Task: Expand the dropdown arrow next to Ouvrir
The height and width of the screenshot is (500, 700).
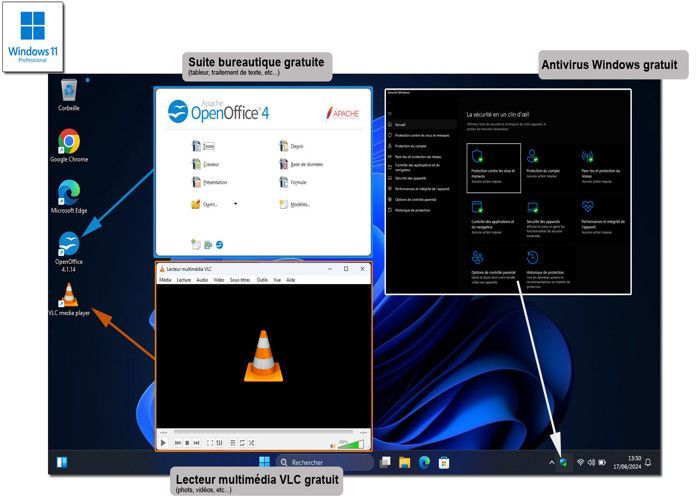Action: (x=235, y=204)
